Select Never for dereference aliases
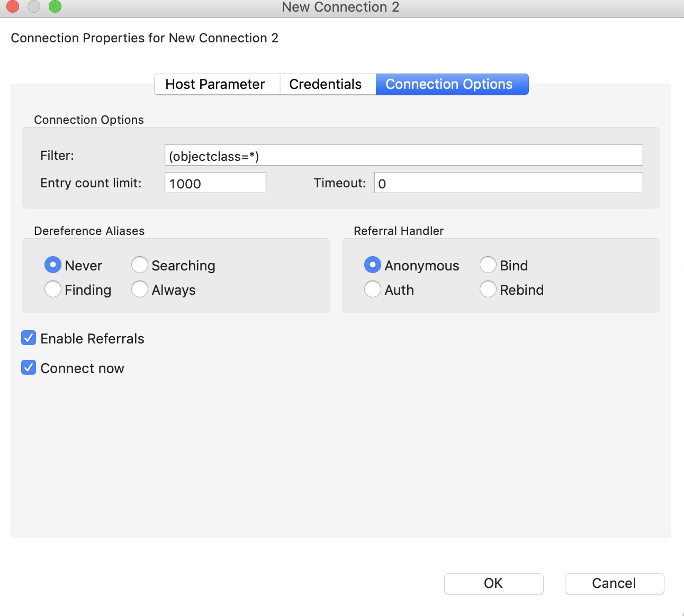 pos(53,265)
